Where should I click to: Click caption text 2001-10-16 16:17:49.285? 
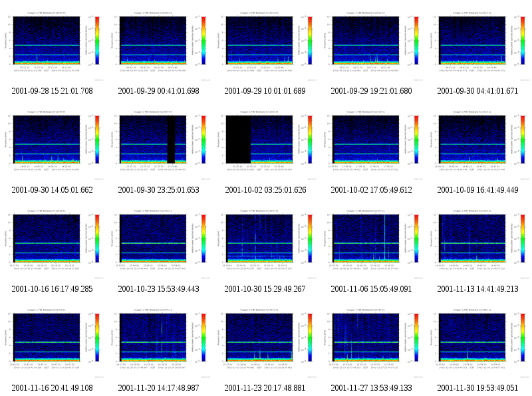pos(53,289)
